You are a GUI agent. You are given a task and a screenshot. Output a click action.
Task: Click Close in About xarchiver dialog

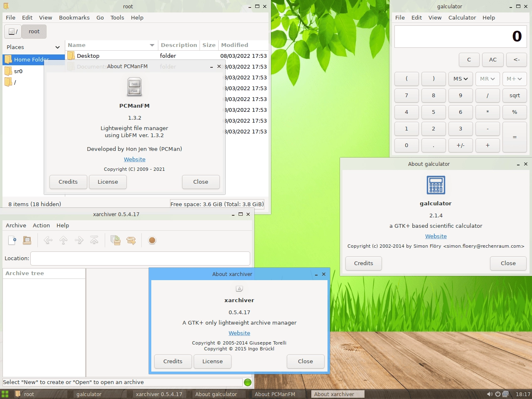tap(305, 362)
